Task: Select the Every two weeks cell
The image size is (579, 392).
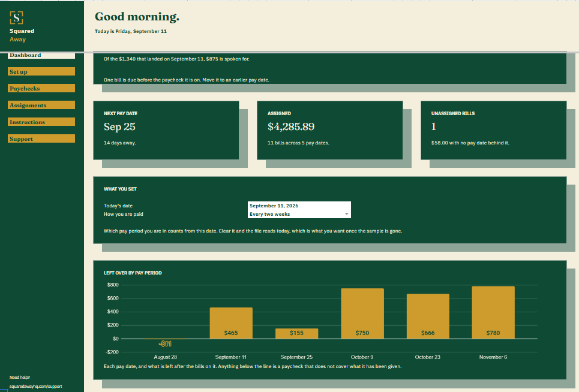Action: click(x=299, y=214)
